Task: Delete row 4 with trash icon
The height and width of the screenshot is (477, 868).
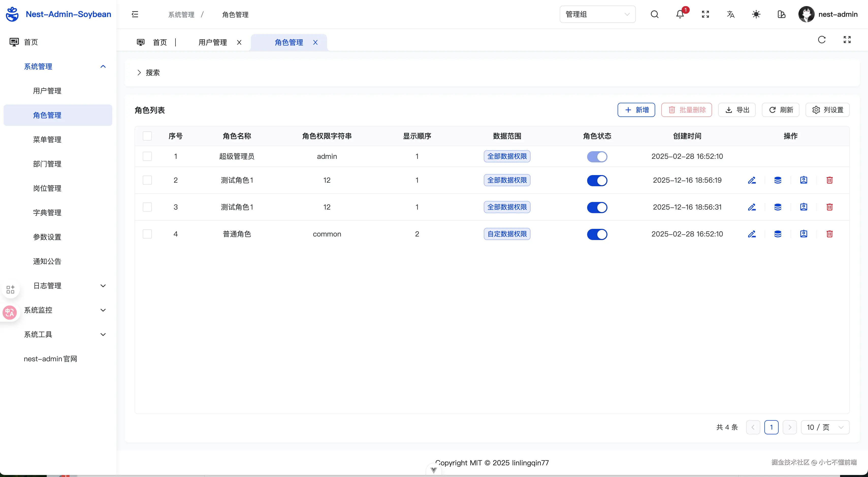Action: point(830,234)
